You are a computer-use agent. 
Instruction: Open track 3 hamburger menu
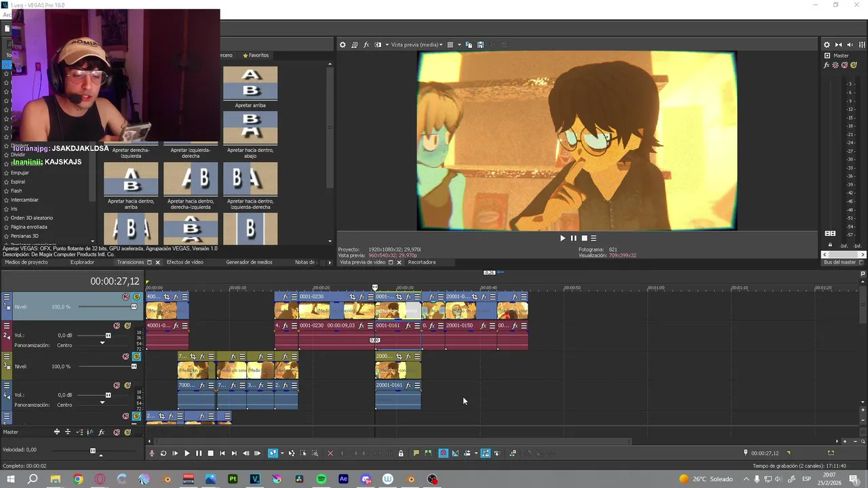6,357
